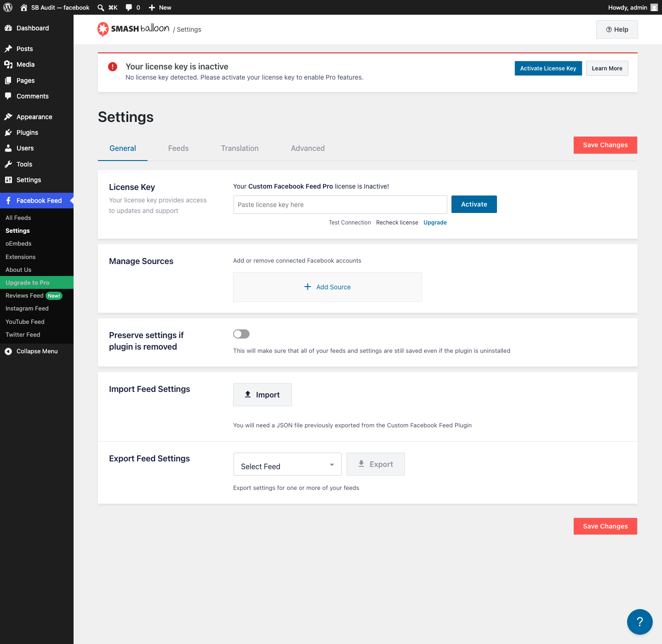Click the upload arrow icon on Import
662x644 pixels.
[248, 394]
